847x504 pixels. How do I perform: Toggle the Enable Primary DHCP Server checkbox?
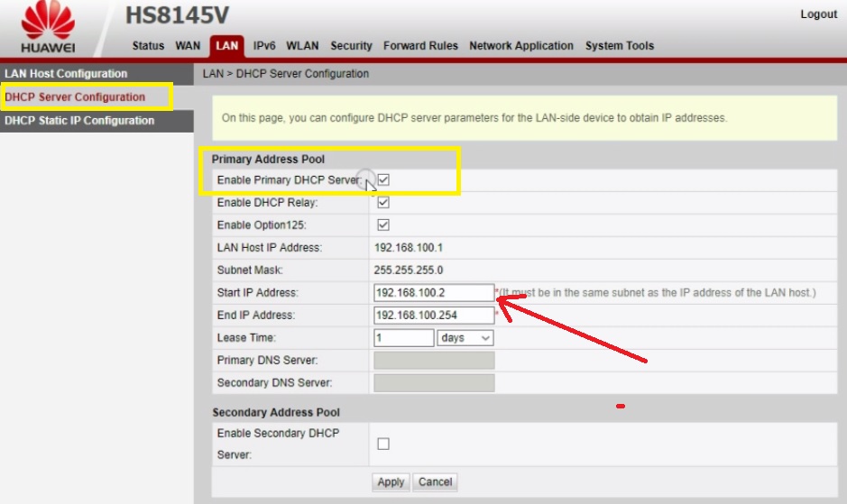[x=383, y=180]
